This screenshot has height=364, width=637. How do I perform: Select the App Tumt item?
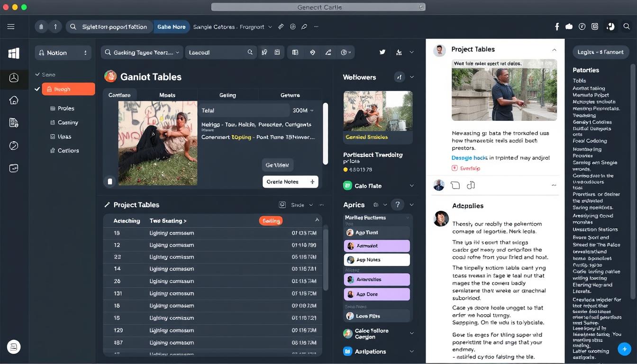(x=377, y=233)
